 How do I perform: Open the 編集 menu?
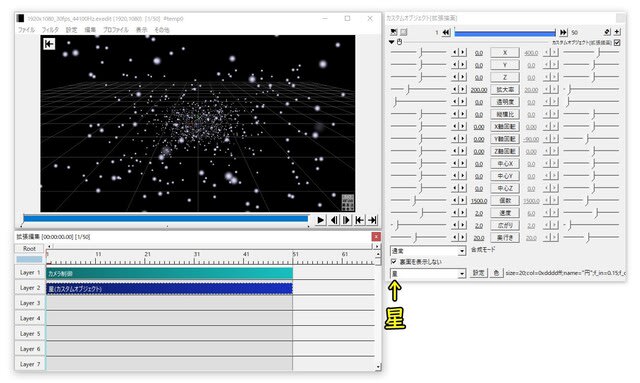[x=90, y=30]
